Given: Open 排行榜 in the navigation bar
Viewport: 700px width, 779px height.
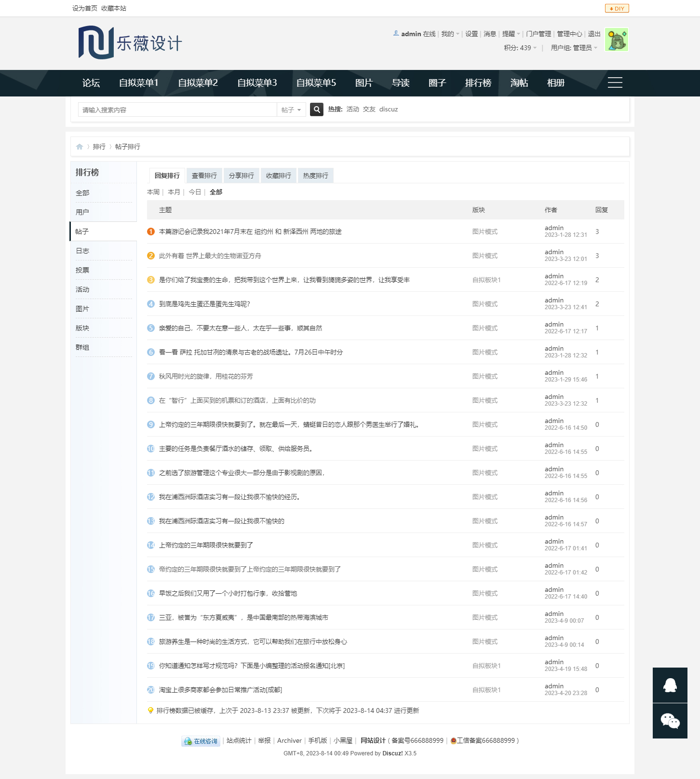Looking at the screenshot, I should pyautogui.click(x=478, y=83).
